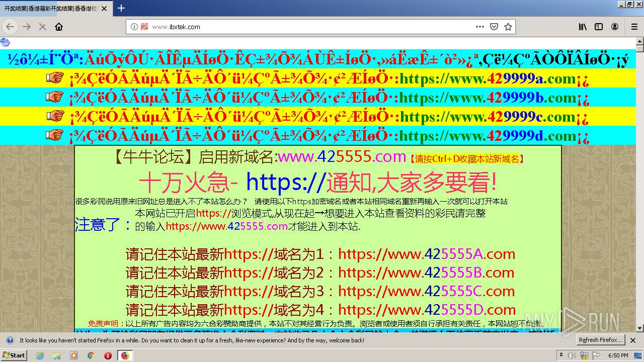The image size is (644, 362).
Task: Click the connection not secure icon
Action: (x=144, y=27)
